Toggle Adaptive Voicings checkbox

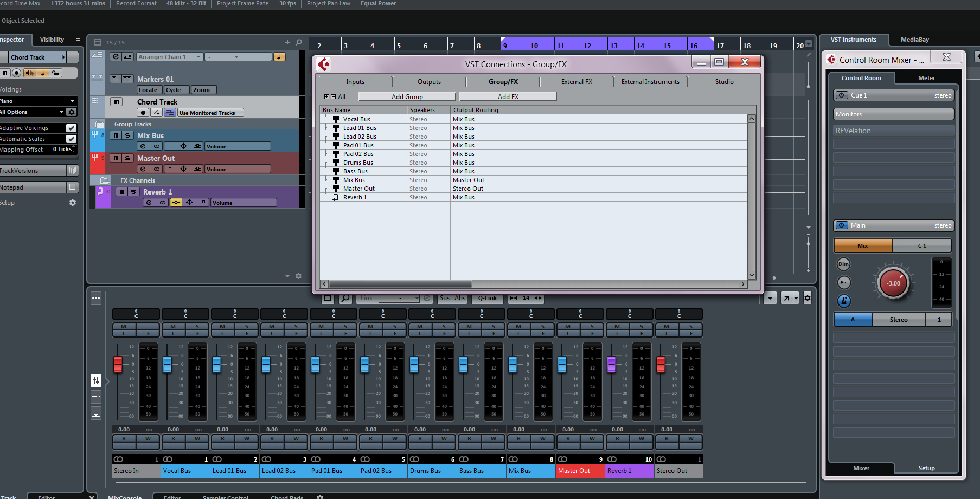tap(71, 128)
